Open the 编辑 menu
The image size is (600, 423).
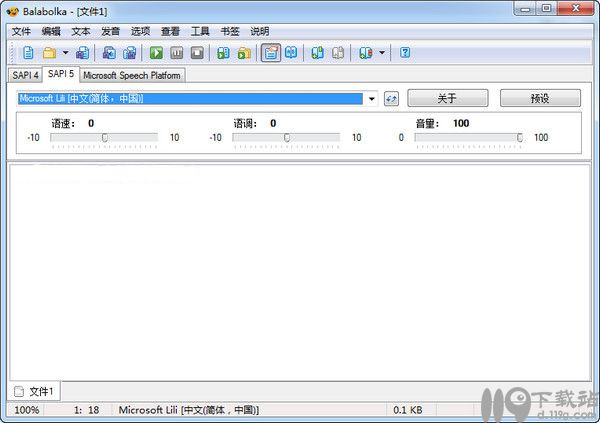point(51,31)
